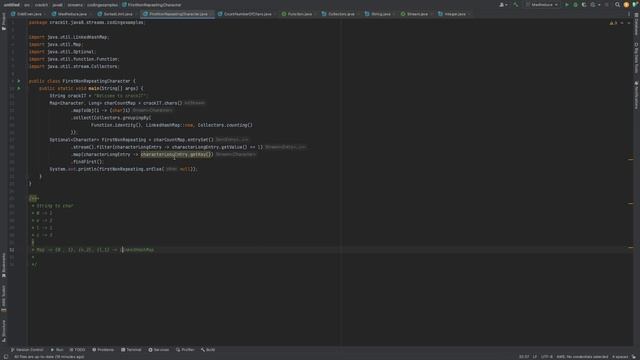Click the 4 spaces indent status widget
Image resolution: width=640 pixels, height=360 pixels.
click(620, 357)
